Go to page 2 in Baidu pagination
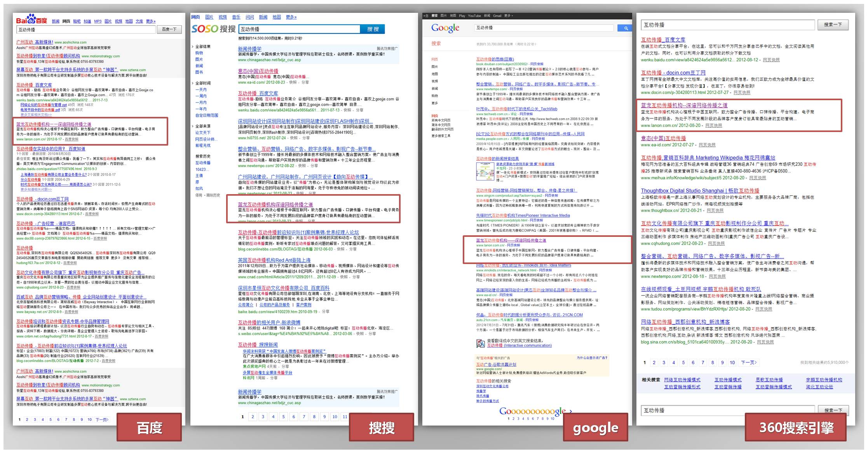868x450 pixels. tap(27, 419)
